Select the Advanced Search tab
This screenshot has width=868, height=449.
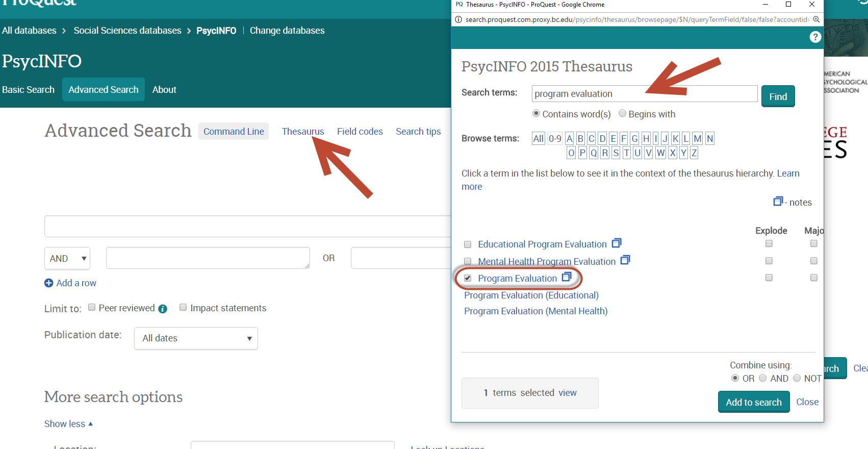coord(104,89)
